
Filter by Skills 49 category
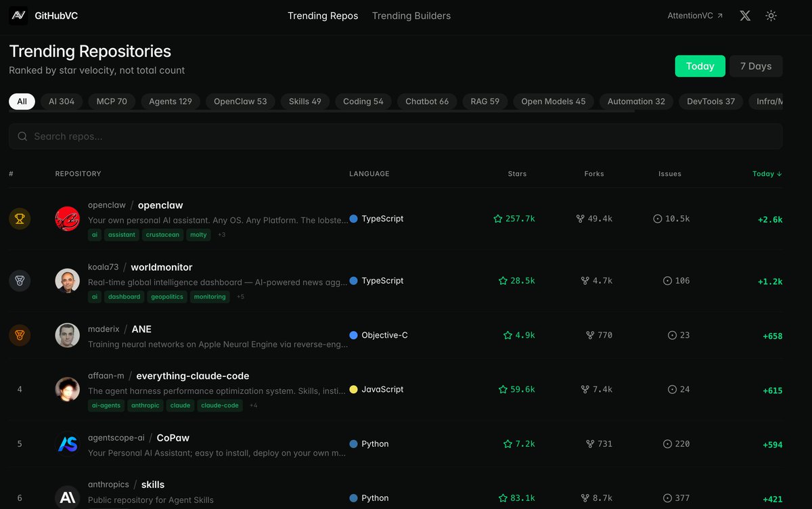click(305, 102)
